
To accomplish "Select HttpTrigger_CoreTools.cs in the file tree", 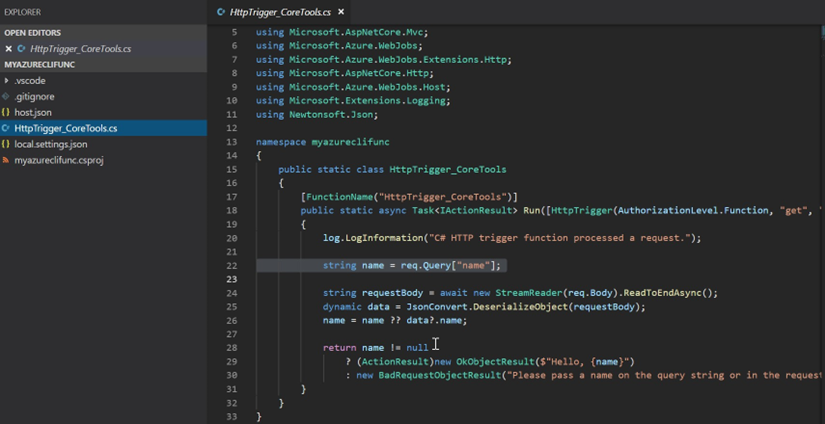I will [65, 128].
